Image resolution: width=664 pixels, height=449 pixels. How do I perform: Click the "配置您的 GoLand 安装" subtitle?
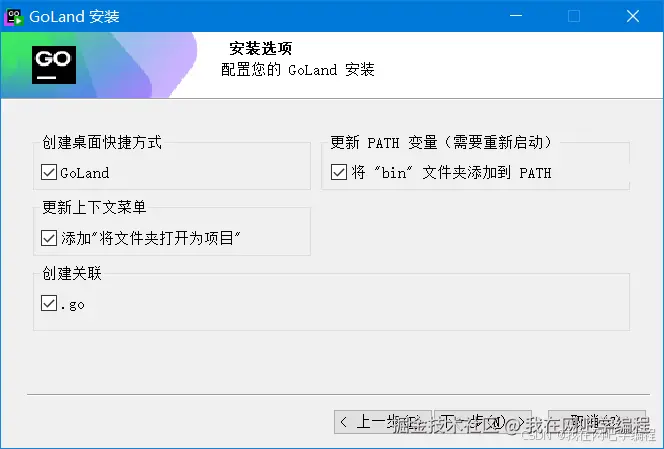pos(298,69)
